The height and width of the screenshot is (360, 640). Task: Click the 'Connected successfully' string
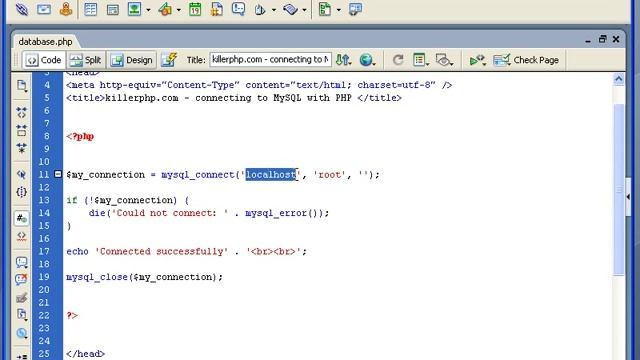[162, 251]
